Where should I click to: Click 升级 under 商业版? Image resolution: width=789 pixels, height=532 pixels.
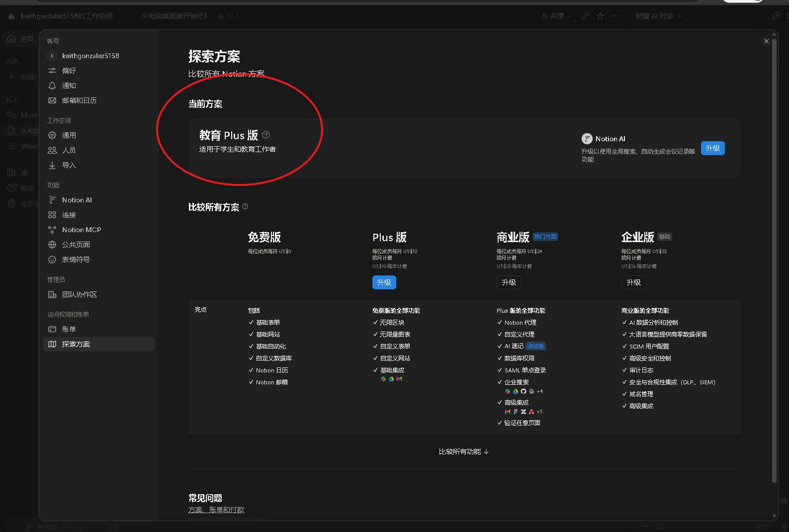(509, 282)
